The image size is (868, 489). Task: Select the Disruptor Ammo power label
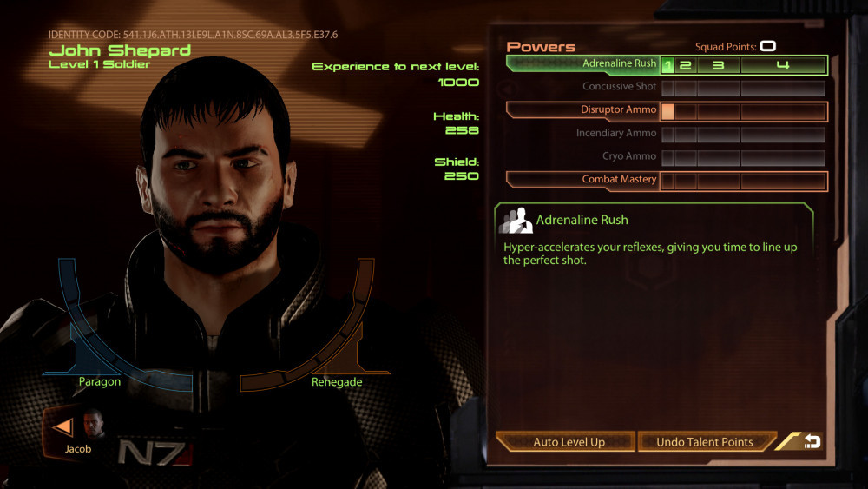[x=618, y=109]
